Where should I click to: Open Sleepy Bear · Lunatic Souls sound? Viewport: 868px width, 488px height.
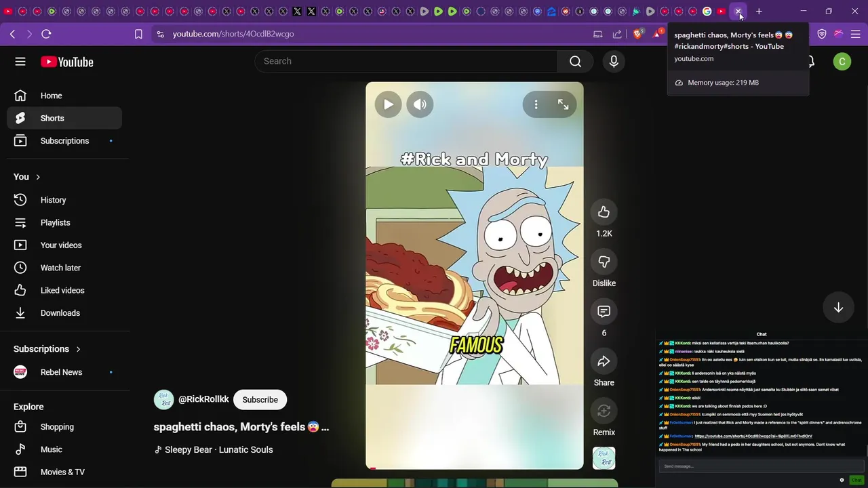[x=214, y=449]
